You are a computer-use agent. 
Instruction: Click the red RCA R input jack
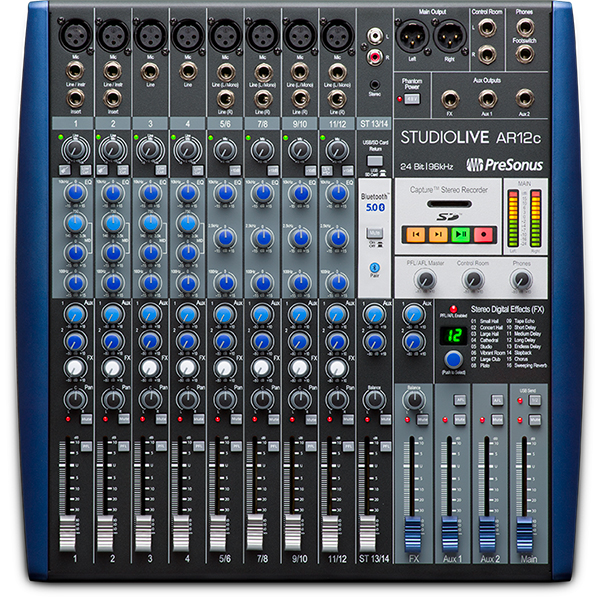pyautogui.click(x=375, y=57)
